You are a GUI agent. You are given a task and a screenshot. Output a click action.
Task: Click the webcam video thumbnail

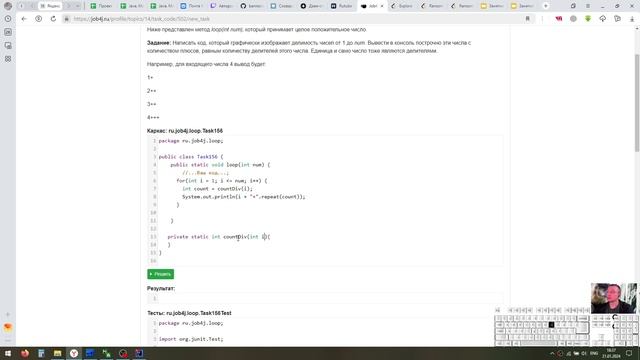click(x=613, y=298)
